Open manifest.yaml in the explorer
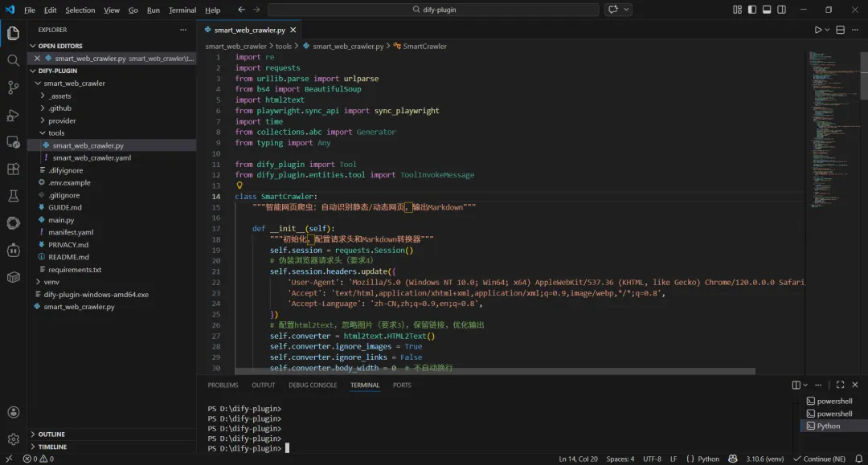868x465 pixels. [x=71, y=232]
